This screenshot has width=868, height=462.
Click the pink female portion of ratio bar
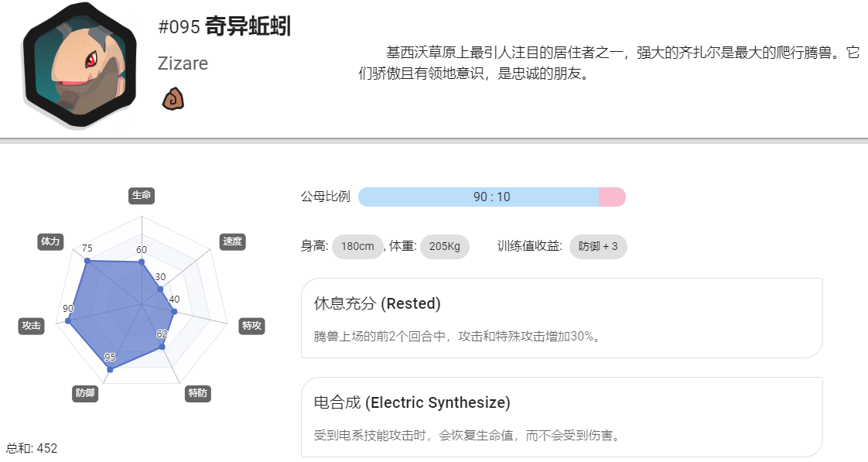coord(612,197)
